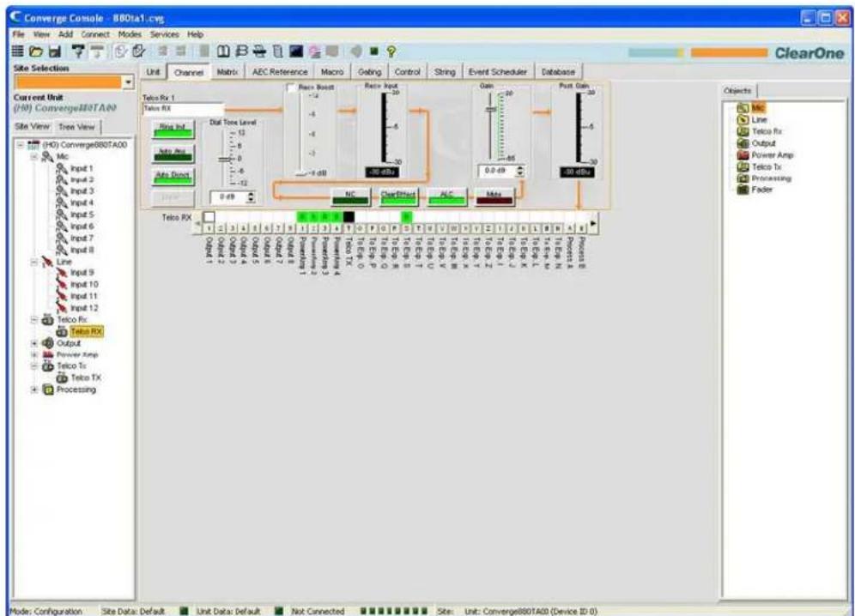Collapse the root Converge880TA00 node

[x=21, y=144]
